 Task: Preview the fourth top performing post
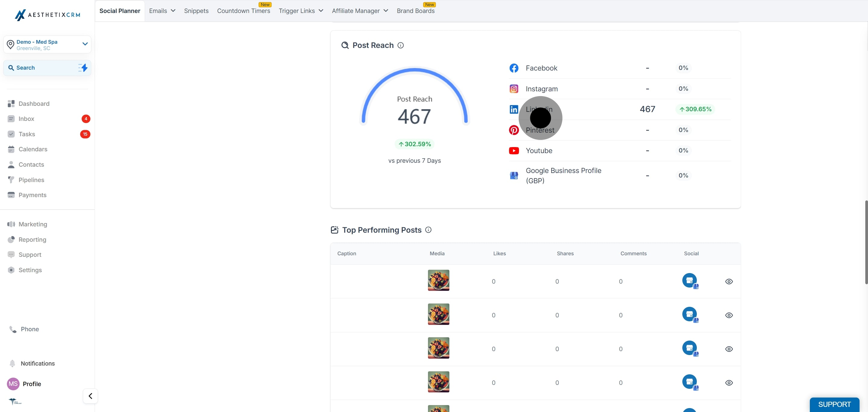click(729, 383)
